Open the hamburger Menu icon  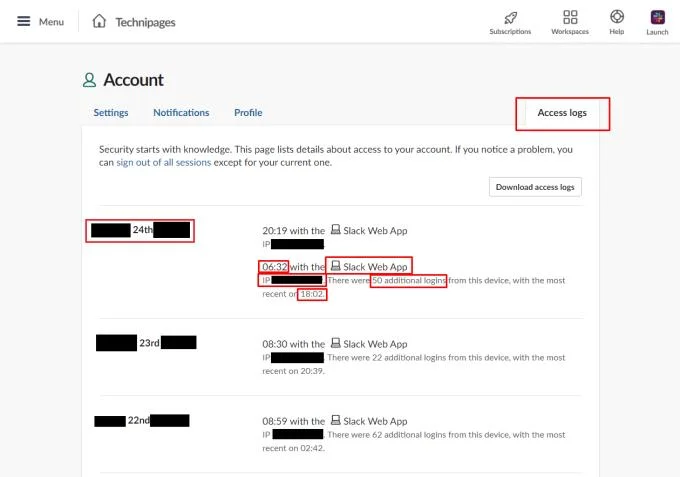click(23, 21)
